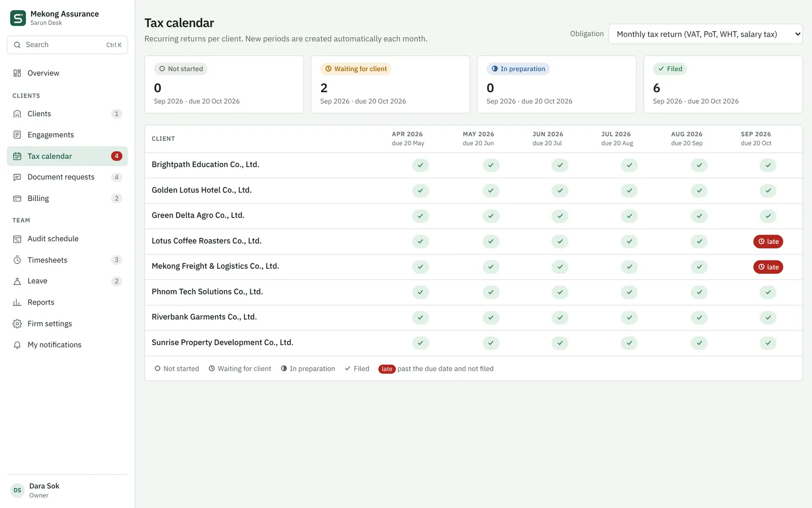Viewport: 812px width, 508px height.
Task: Click Green Delta Agro Co., Ltd. row name
Action: click(x=198, y=215)
